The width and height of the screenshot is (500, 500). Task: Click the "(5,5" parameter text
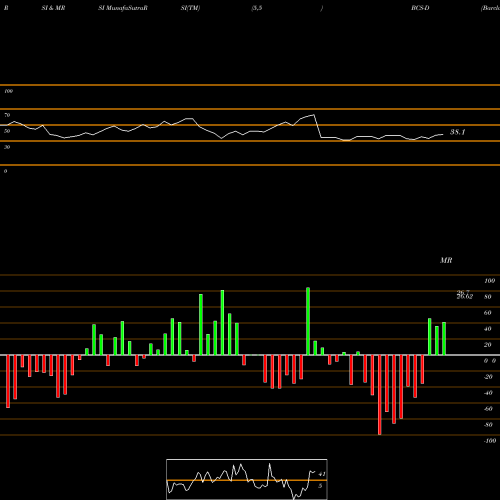click(x=257, y=8)
